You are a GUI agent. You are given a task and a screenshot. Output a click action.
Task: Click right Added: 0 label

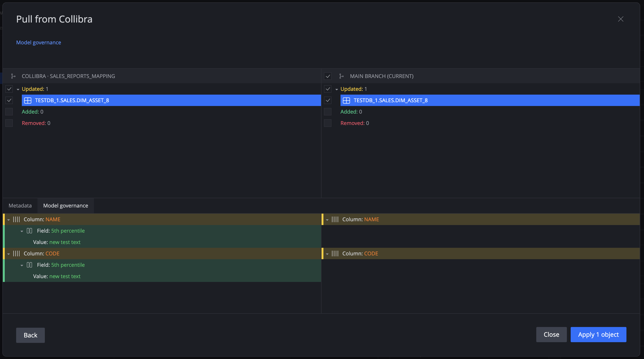pyautogui.click(x=351, y=112)
